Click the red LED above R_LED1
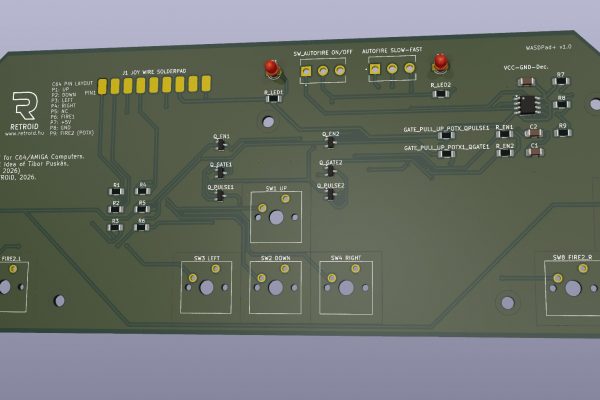This screenshot has width=600, height=400. pyautogui.click(x=270, y=69)
